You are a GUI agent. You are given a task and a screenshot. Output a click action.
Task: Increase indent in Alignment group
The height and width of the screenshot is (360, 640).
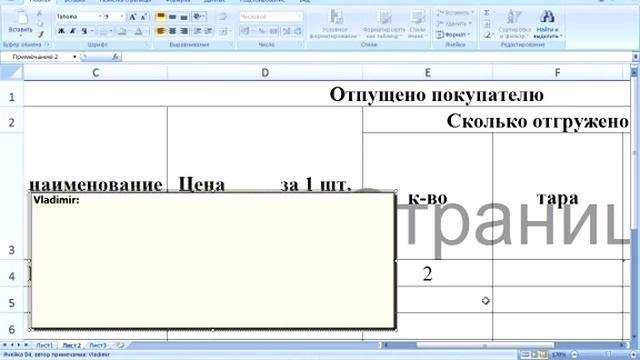pos(209,31)
